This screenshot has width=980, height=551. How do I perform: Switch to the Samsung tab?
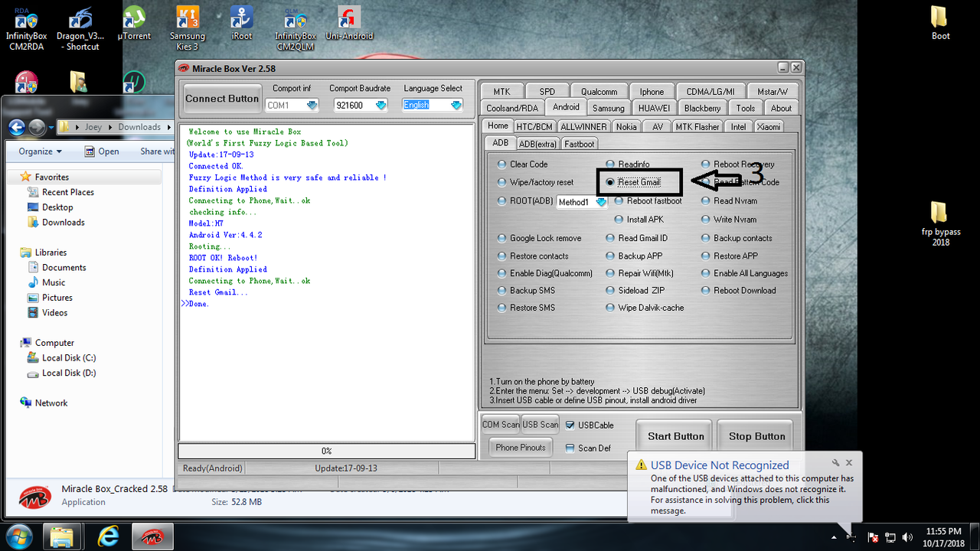click(609, 108)
